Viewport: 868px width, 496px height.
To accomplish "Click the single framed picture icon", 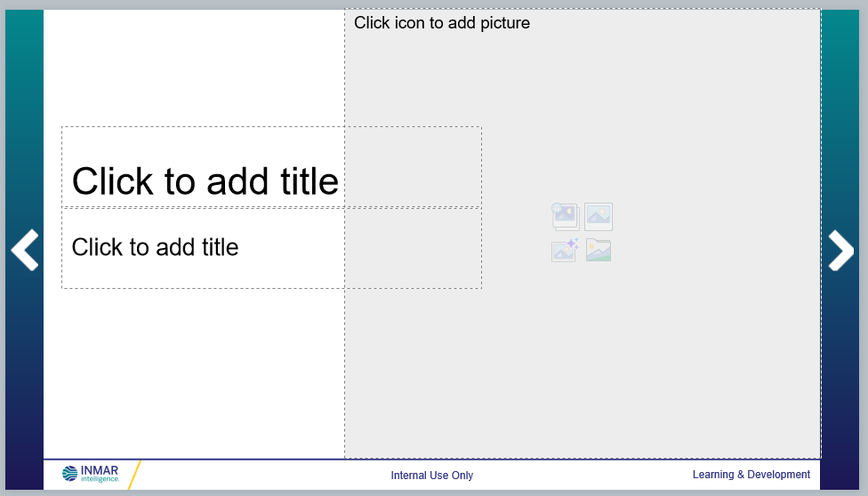I will [599, 216].
